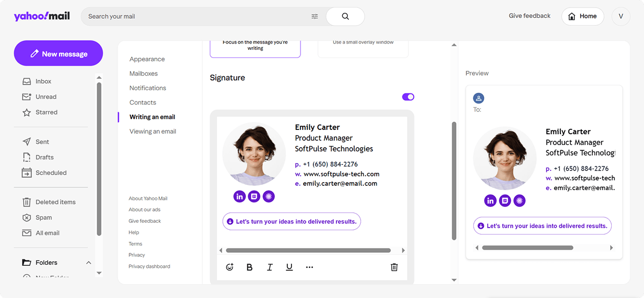Open Drafts folder
Viewport: 644px width, 298px height.
click(45, 158)
